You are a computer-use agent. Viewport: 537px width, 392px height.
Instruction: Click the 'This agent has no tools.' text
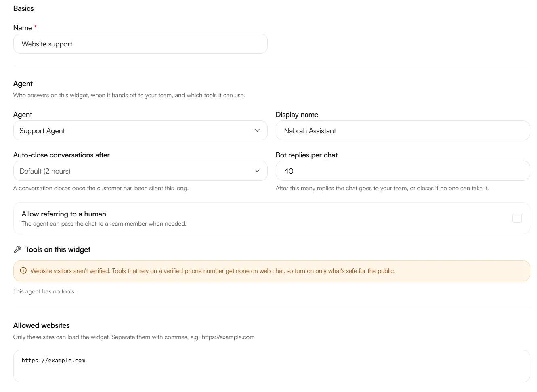tap(44, 291)
